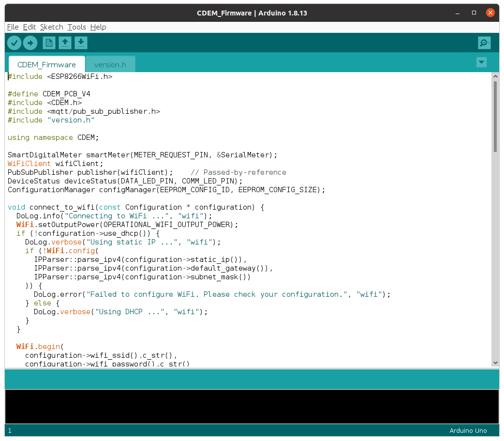
Task: Click the Verify sketch checkmark icon
Action: pos(15,43)
